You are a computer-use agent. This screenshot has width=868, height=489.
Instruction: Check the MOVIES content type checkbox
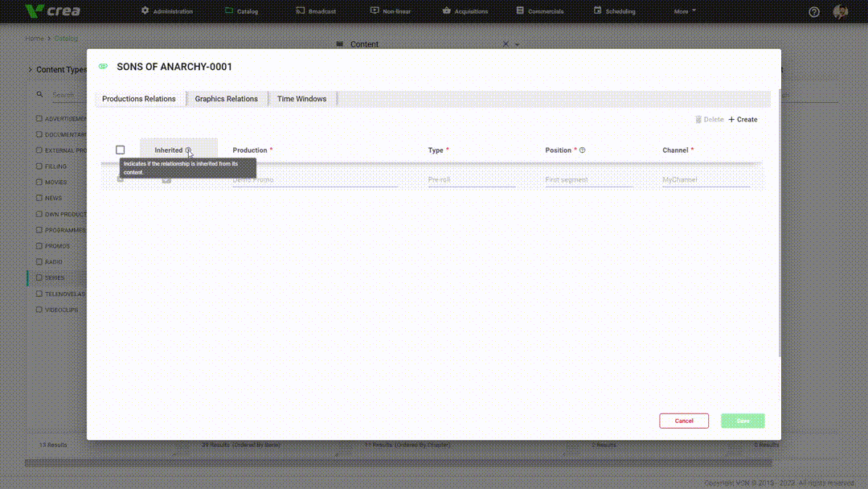(x=39, y=182)
